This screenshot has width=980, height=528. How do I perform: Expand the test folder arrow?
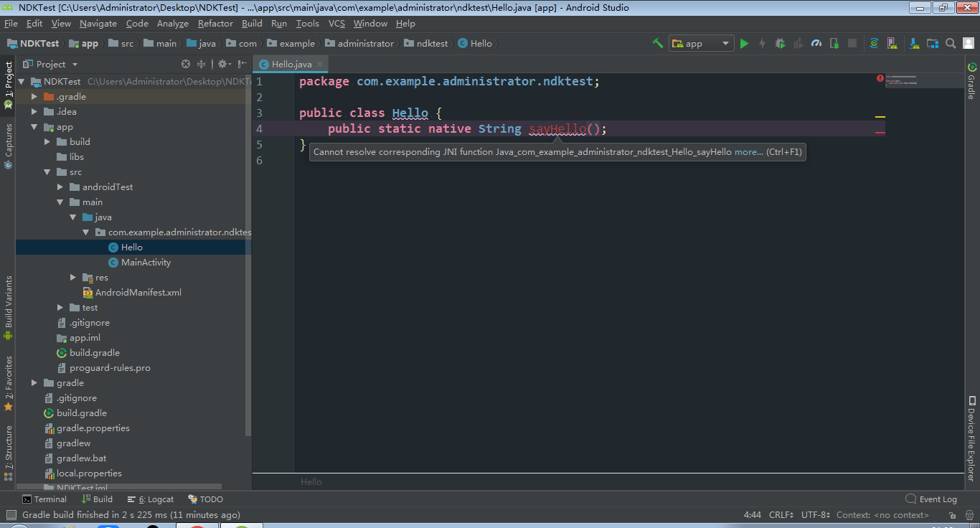(60, 308)
